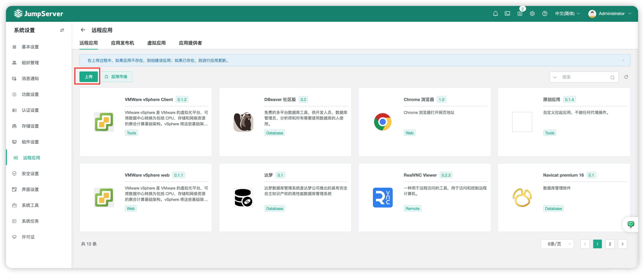The height and width of the screenshot is (274, 644).
Task: Toggle the sidebar collapse arrows
Action: (62, 30)
